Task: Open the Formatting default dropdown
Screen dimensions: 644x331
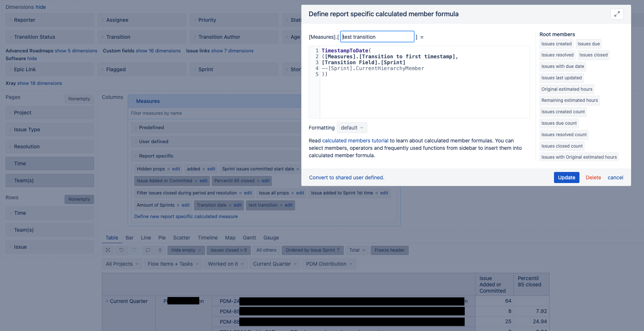Action: pos(352,128)
